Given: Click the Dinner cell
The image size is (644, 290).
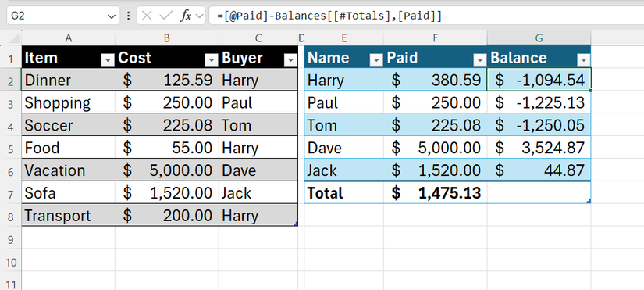Looking at the screenshot, I should coord(68,81).
